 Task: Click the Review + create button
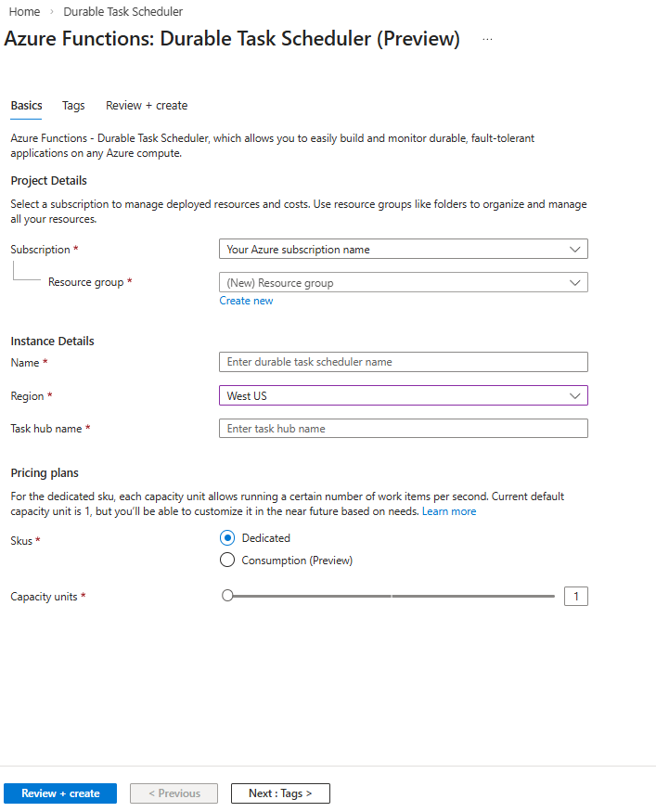point(59,793)
